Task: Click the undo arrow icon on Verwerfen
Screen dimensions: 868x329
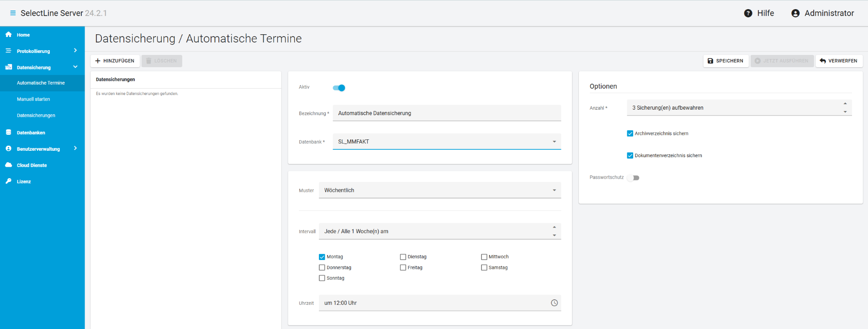Action: click(x=823, y=61)
